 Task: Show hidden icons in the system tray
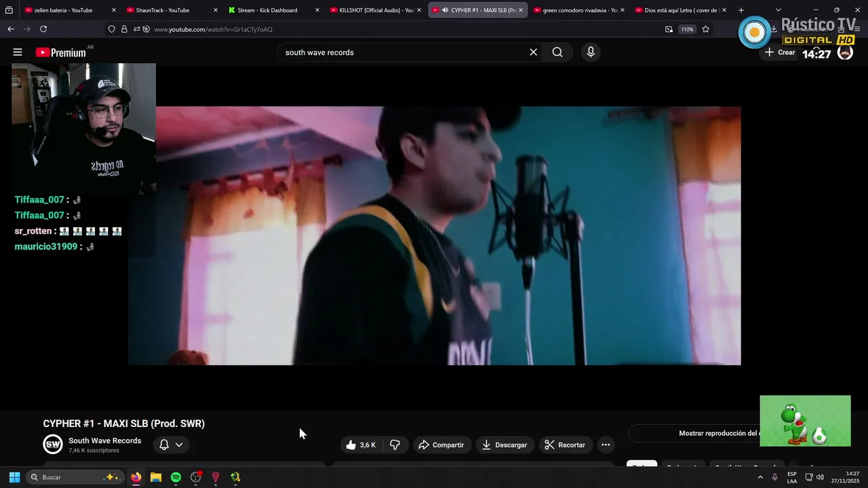coord(759,477)
